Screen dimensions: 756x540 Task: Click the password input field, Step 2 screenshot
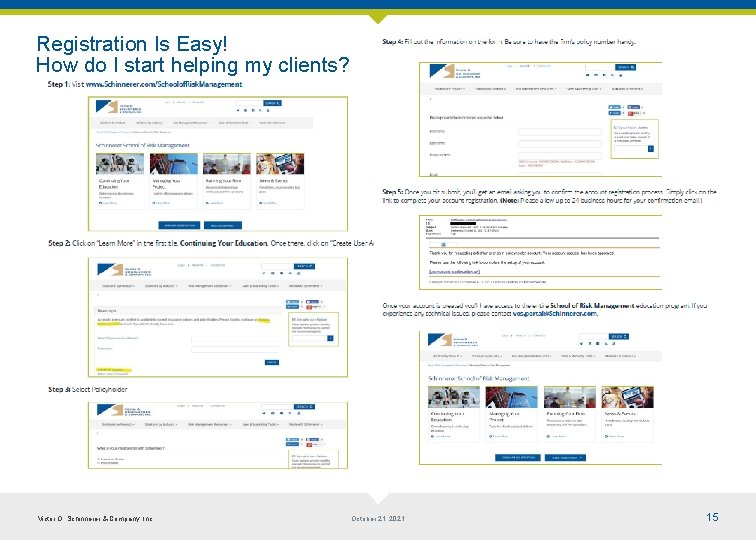[235, 350]
